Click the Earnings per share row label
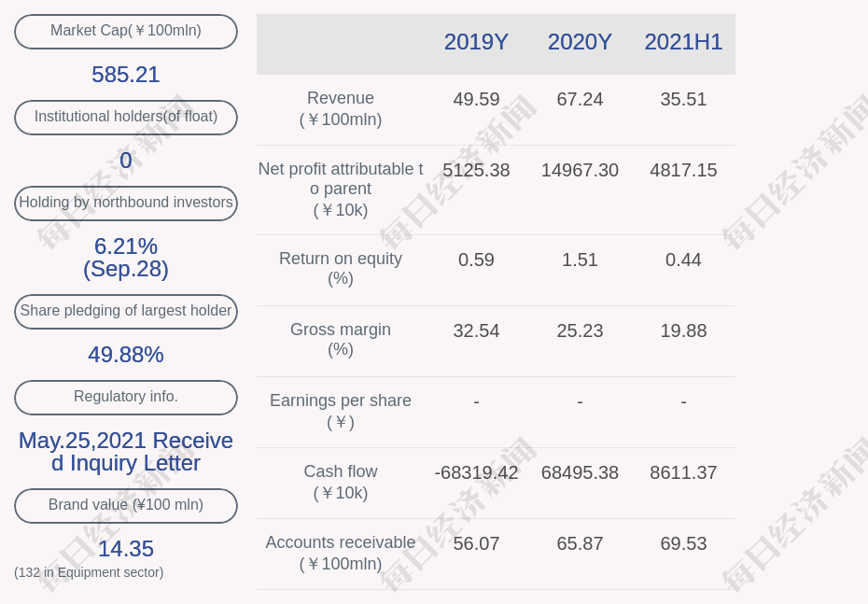The width and height of the screenshot is (868, 604). 341,411
